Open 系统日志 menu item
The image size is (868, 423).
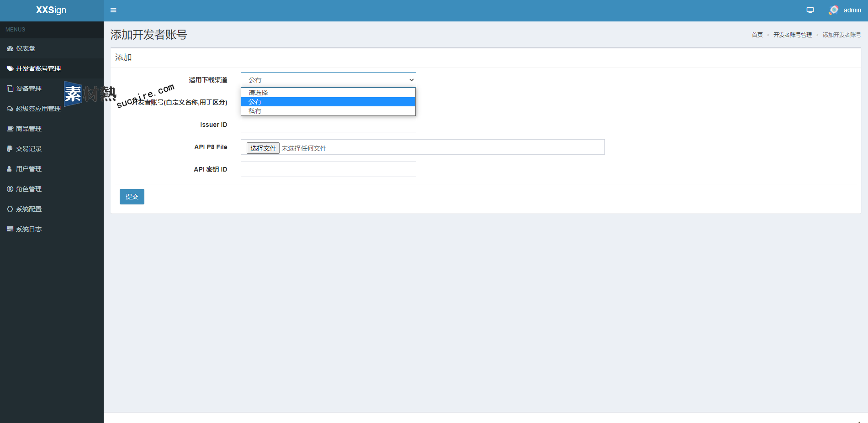pos(52,229)
